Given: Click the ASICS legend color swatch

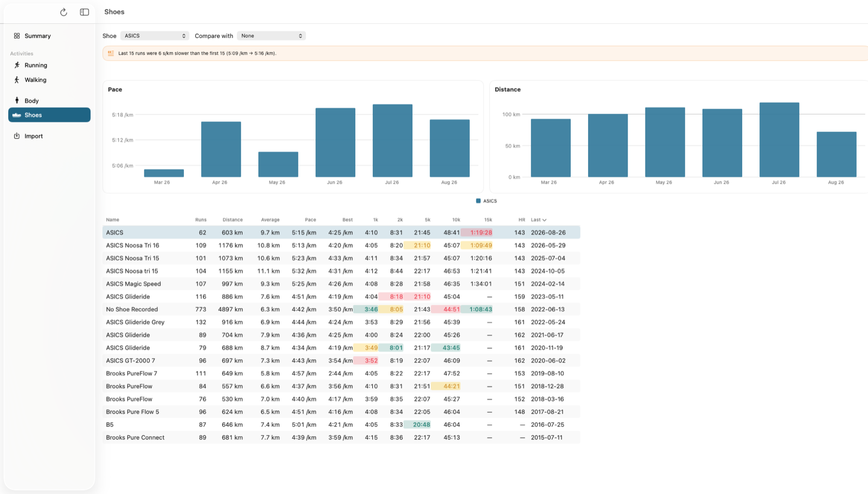Looking at the screenshot, I should pyautogui.click(x=478, y=201).
